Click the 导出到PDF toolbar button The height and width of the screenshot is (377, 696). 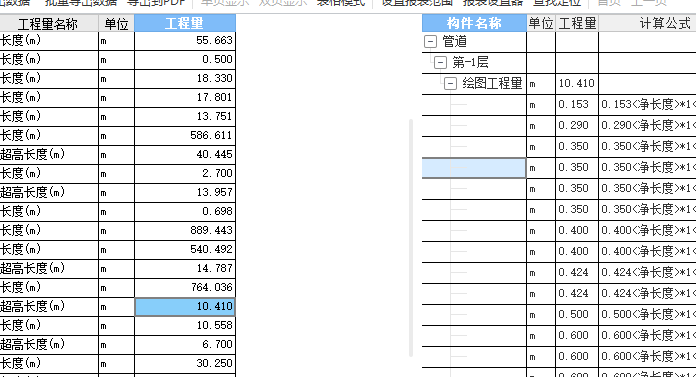[x=156, y=3]
